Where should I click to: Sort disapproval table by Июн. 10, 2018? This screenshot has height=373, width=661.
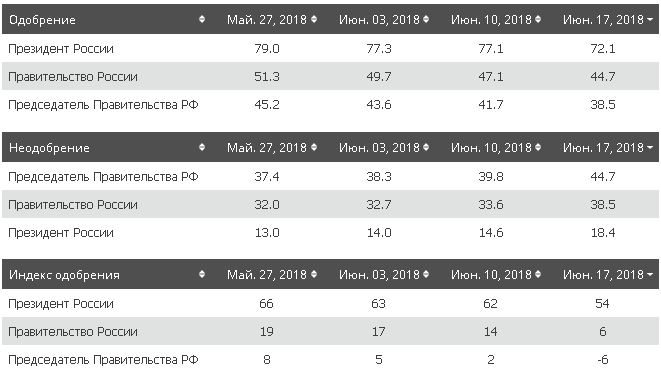pos(538,147)
